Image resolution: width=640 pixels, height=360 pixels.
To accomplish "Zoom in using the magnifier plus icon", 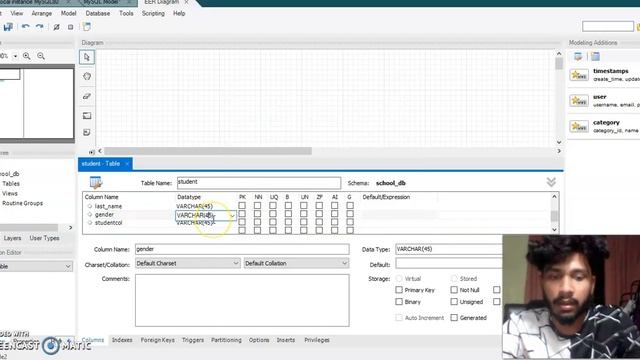I will pyautogui.click(x=27, y=56).
